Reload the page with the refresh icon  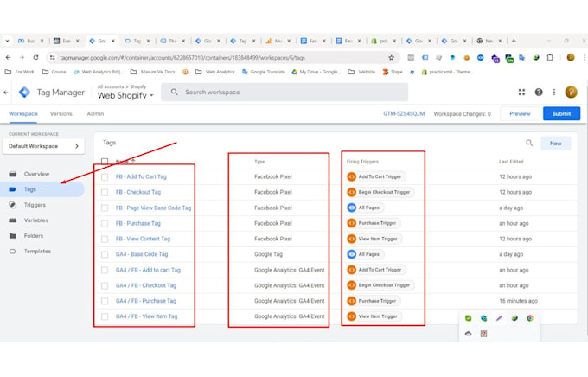click(x=35, y=57)
